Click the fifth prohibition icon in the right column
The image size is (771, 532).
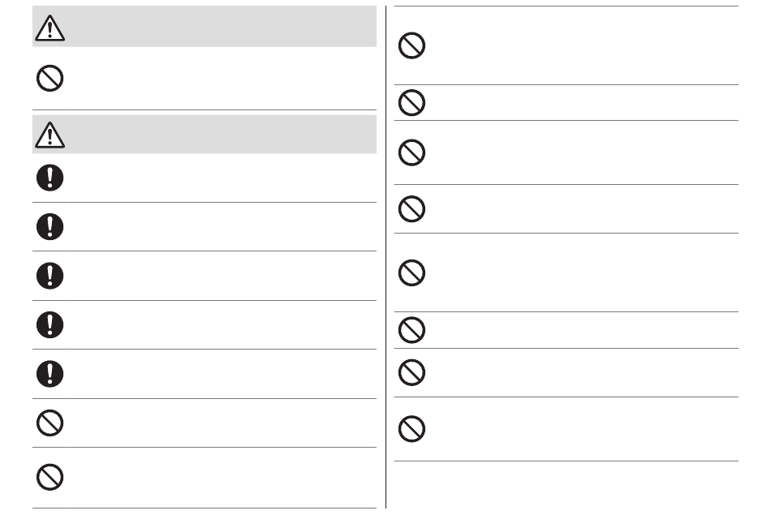click(411, 272)
